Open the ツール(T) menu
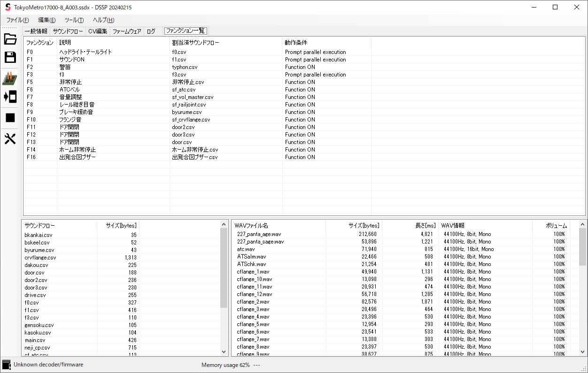This screenshot has height=373, width=588. (74, 20)
